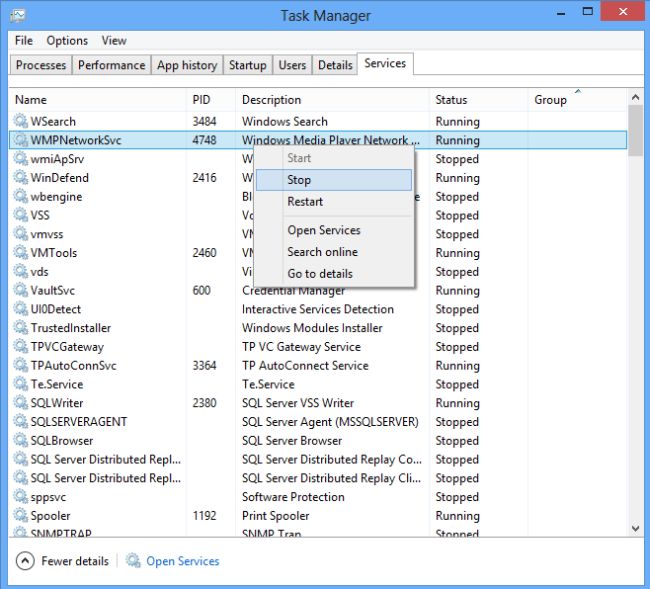This screenshot has height=589, width=650.
Task: Choose Open Services in the context menu
Action: point(334,230)
